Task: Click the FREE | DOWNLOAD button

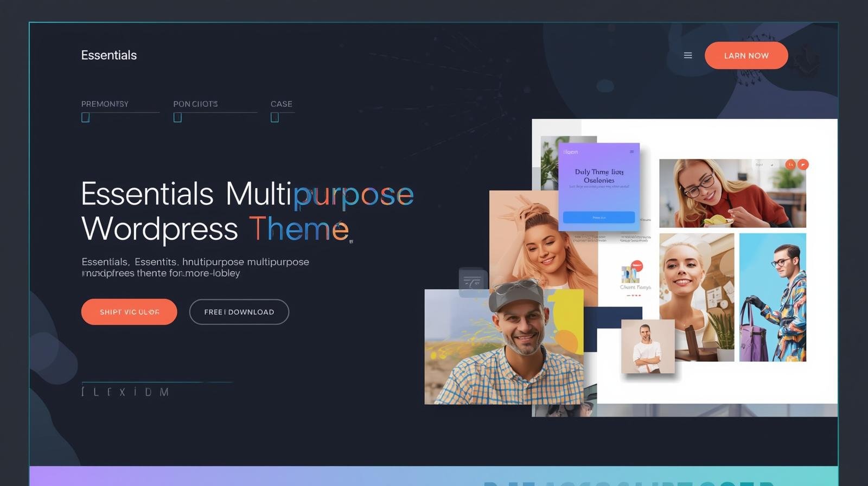Action: pos(239,312)
